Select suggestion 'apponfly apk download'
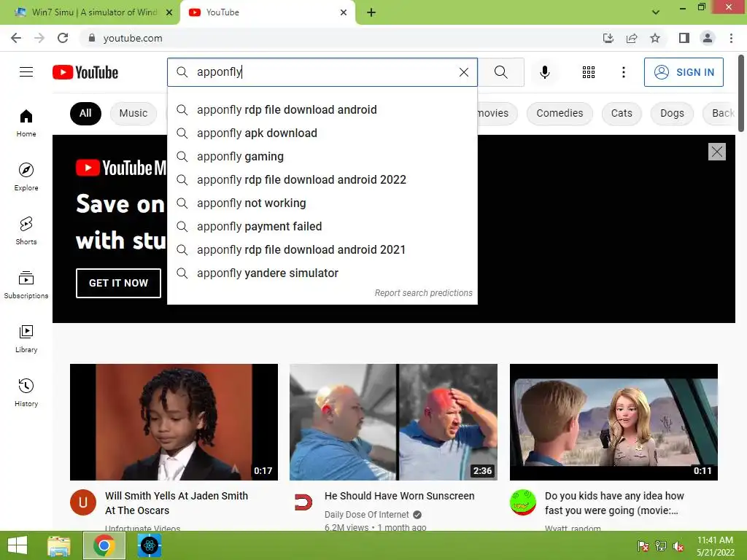 coord(322,133)
